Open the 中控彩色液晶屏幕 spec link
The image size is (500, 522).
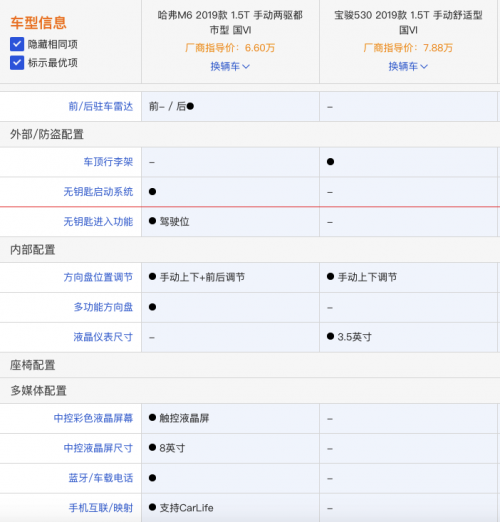tap(93, 418)
